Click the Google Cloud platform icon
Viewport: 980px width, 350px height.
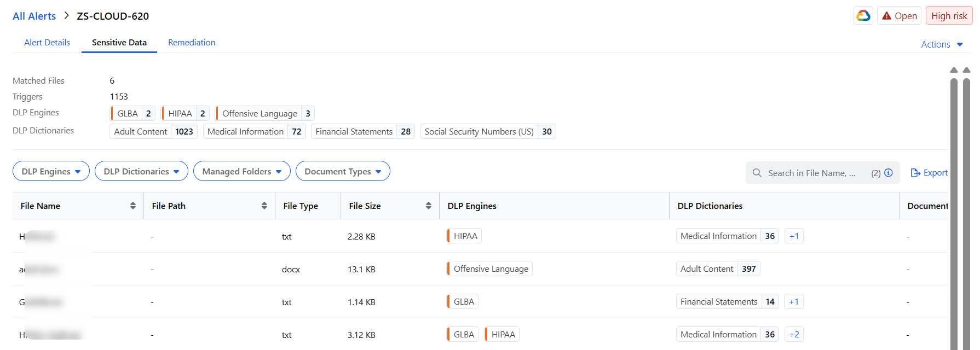pyautogui.click(x=863, y=16)
